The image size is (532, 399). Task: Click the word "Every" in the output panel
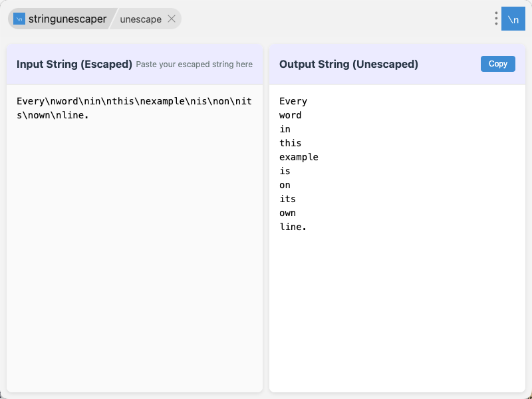click(x=293, y=101)
